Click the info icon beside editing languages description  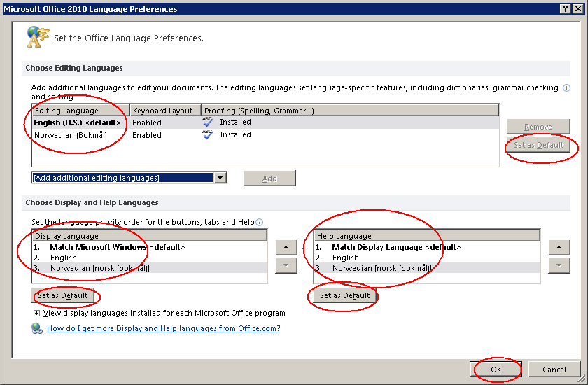[x=566, y=88]
